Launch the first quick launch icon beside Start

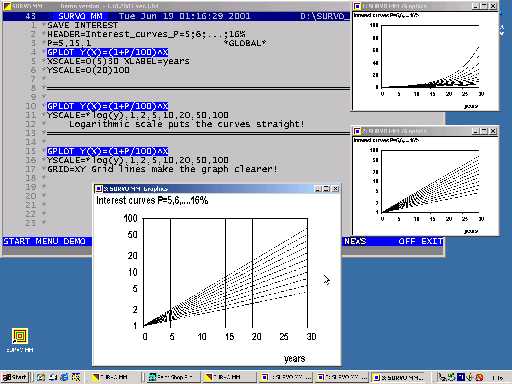pyautogui.click(x=41, y=377)
